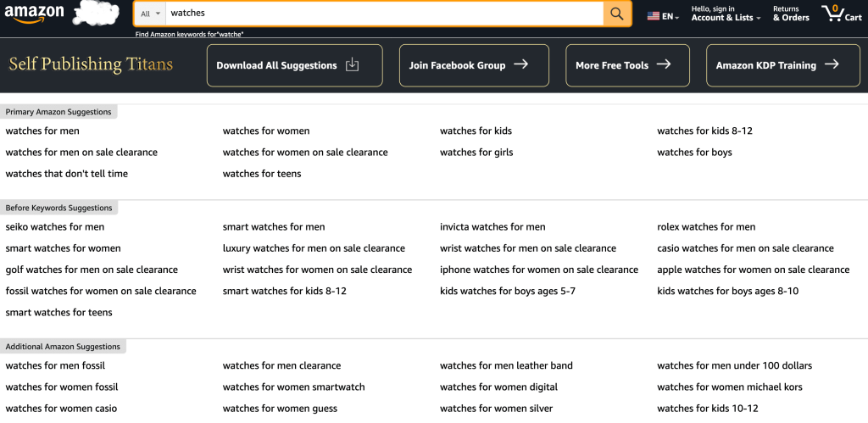Select the Additional Amazon Suggestions tab label
The width and height of the screenshot is (868, 423).
tap(63, 347)
